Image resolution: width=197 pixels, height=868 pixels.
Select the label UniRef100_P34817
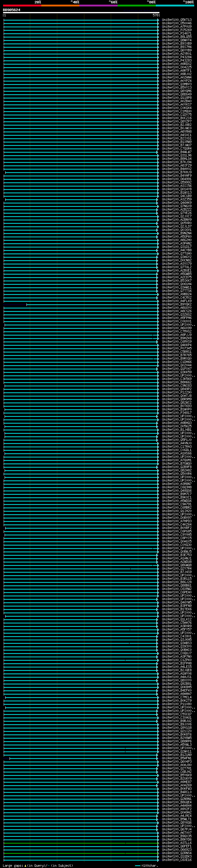tap(177, 412)
